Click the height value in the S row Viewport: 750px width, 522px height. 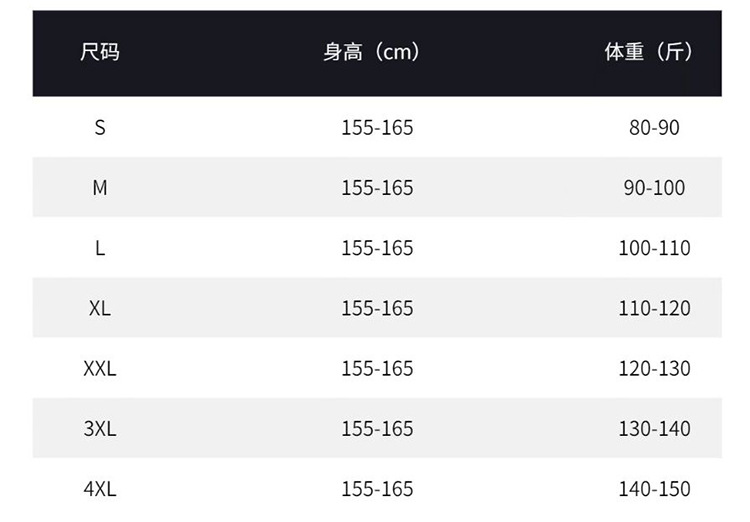point(377,128)
